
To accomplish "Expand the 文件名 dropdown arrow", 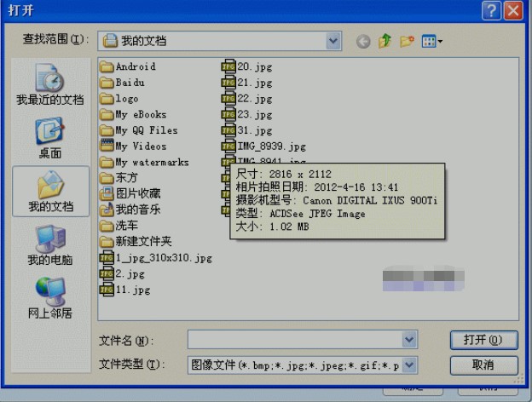I will [x=409, y=340].
